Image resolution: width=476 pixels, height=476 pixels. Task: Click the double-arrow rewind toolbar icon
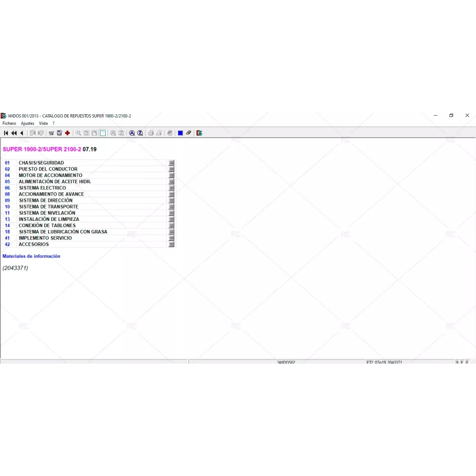(14, 133)
